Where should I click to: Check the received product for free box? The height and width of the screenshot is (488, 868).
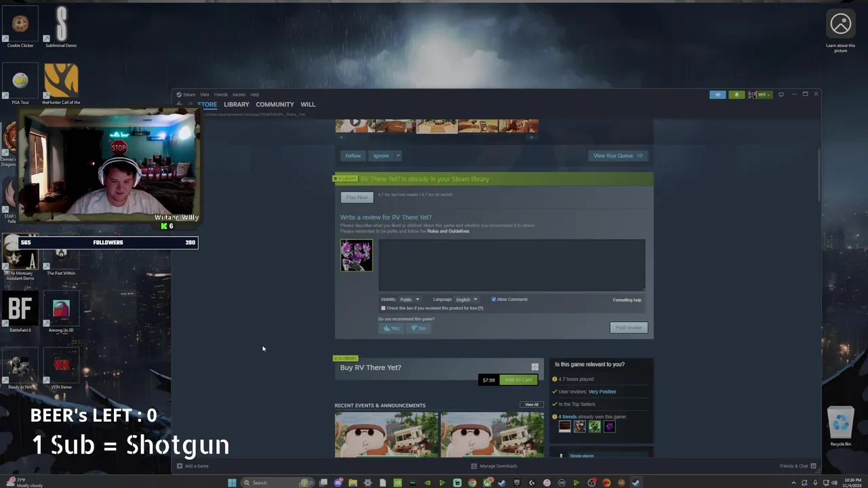click(383, 308)
